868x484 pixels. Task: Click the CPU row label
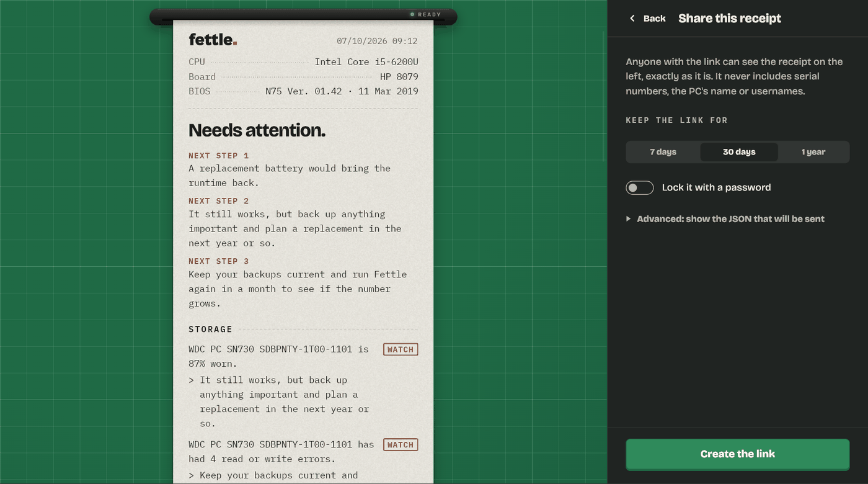click(x=197, y=62)
